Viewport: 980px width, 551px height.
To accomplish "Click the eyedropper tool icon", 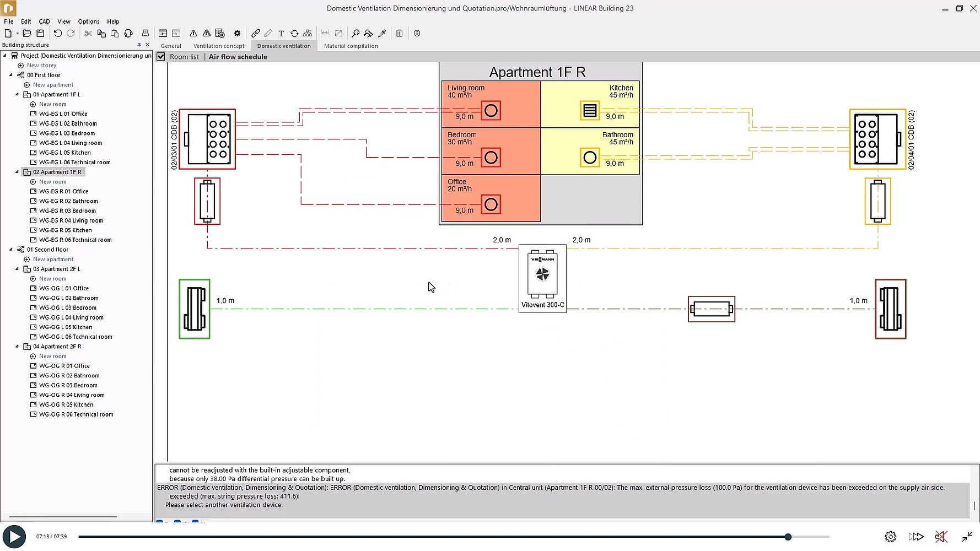I will point(382,34).
